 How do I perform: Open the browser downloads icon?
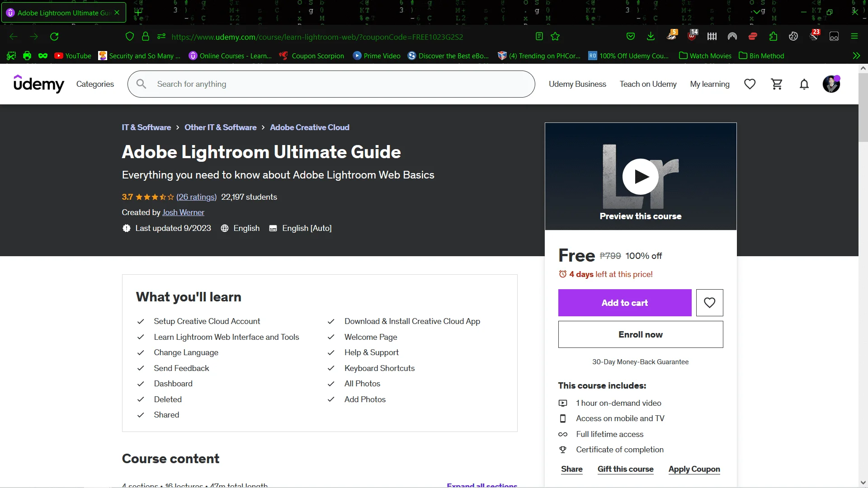click(x=651, y=37)
